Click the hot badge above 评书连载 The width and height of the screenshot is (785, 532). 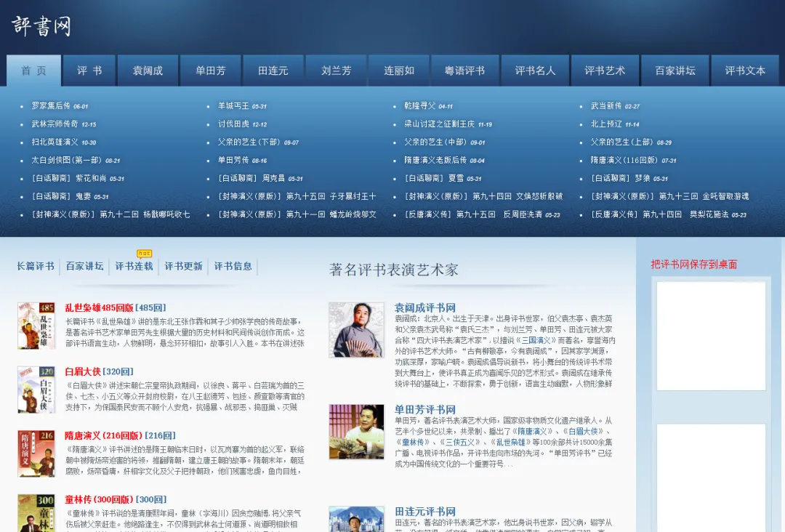144,254
